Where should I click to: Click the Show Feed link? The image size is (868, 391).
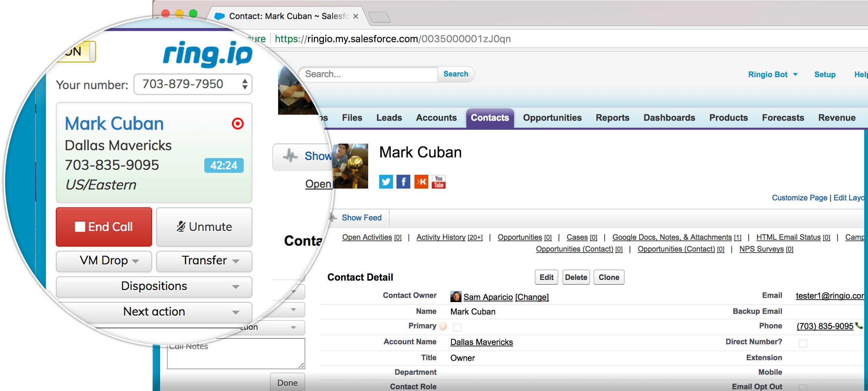tap(362, 218)
